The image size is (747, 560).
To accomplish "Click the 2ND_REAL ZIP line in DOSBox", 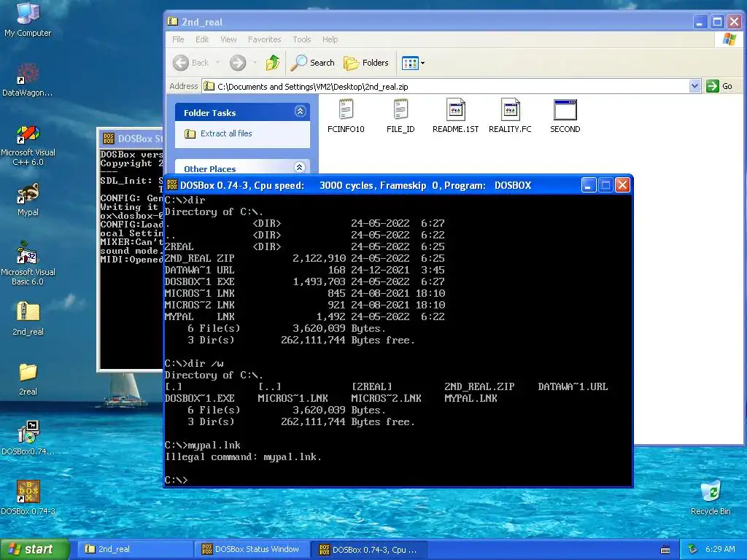I will [304, 258].
